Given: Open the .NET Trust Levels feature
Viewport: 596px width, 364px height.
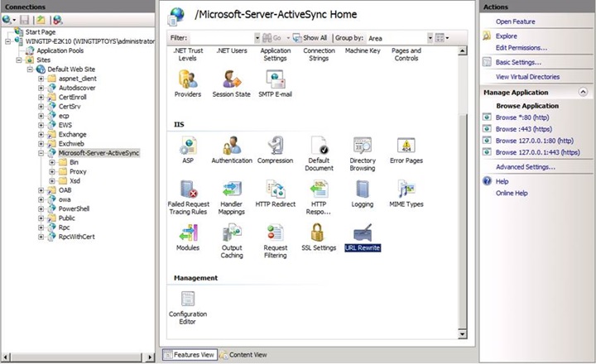Looking at the screenshot, I should tap(188, 55).
